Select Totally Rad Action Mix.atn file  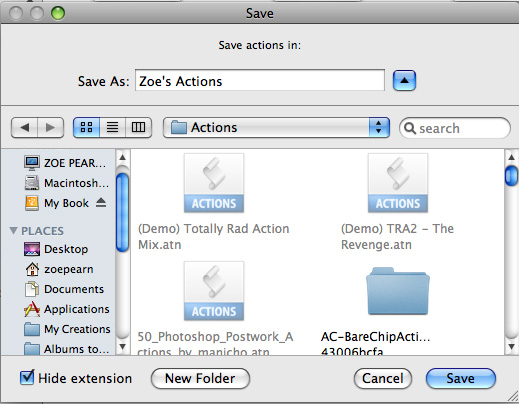pos(214,183)
